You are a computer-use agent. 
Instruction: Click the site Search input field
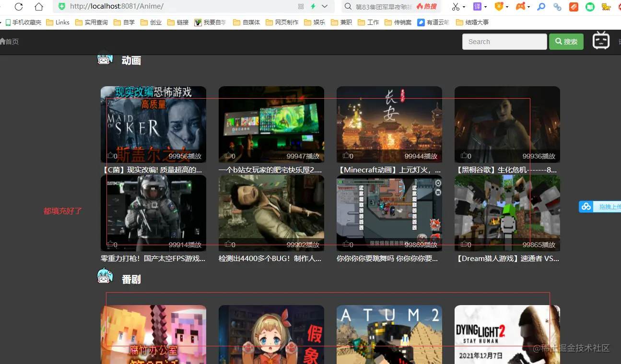click(x=504, y=42)
